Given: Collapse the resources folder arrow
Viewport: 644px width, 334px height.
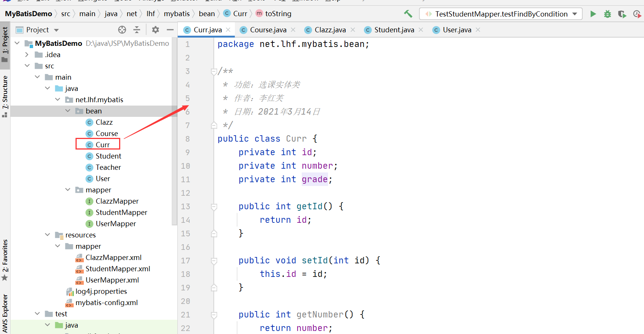Looking at the screenshot, I should tap(47, 235).
